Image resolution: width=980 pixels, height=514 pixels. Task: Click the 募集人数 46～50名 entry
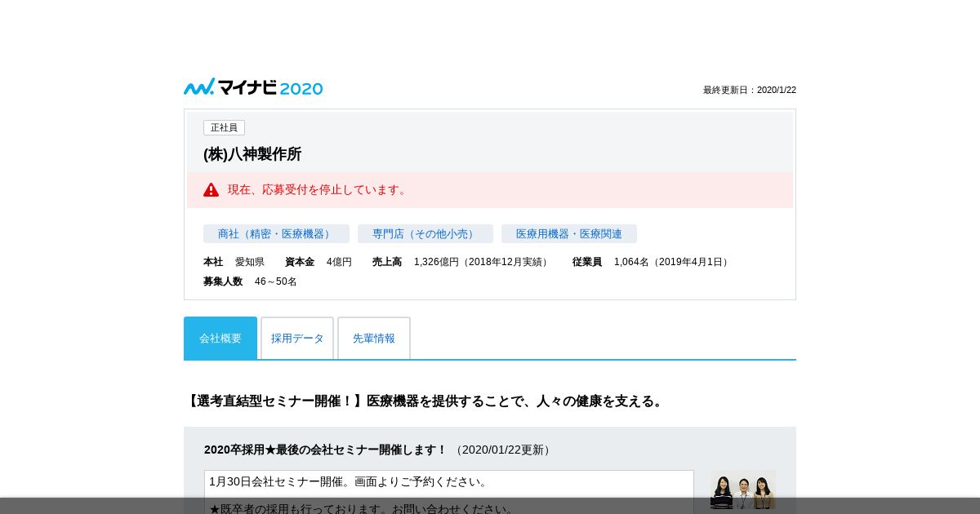250,281
